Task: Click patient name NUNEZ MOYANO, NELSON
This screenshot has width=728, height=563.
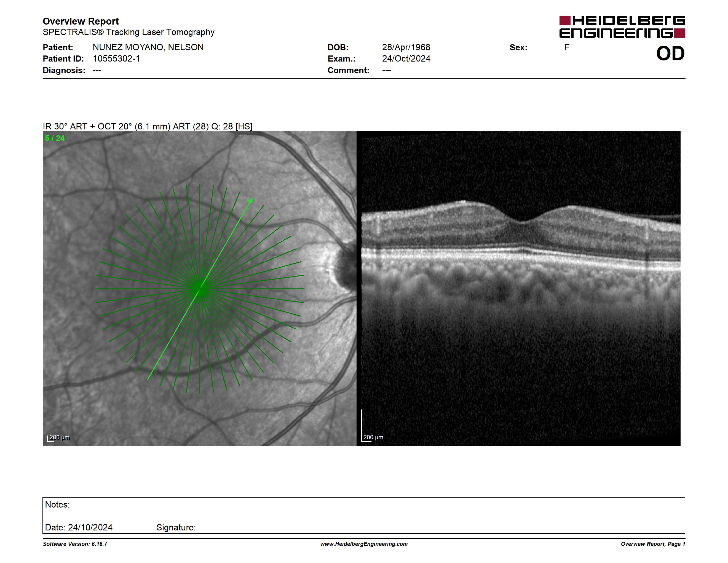Action: click(x=148, y=47)
